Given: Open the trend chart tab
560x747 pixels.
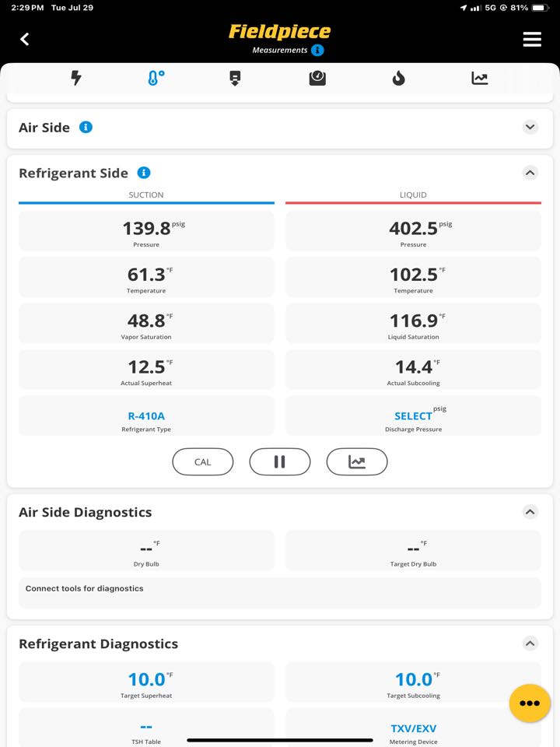Looking at the screenshot, I should coord(480,78).
